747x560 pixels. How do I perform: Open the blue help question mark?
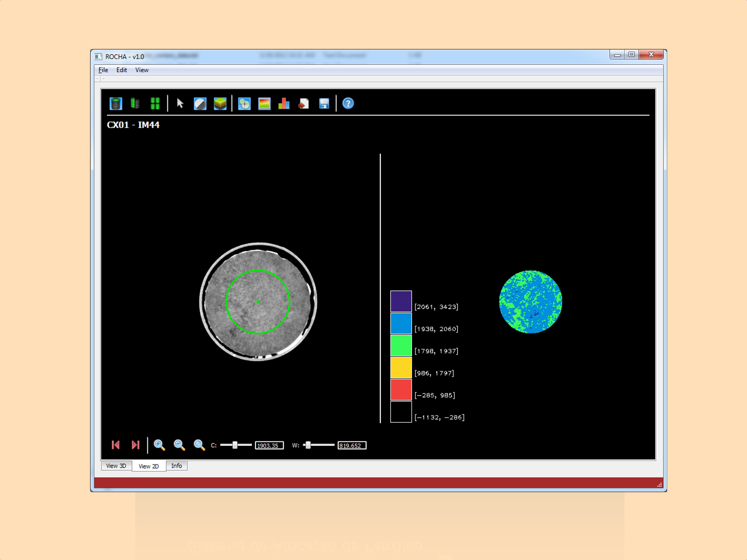(348, 104)
